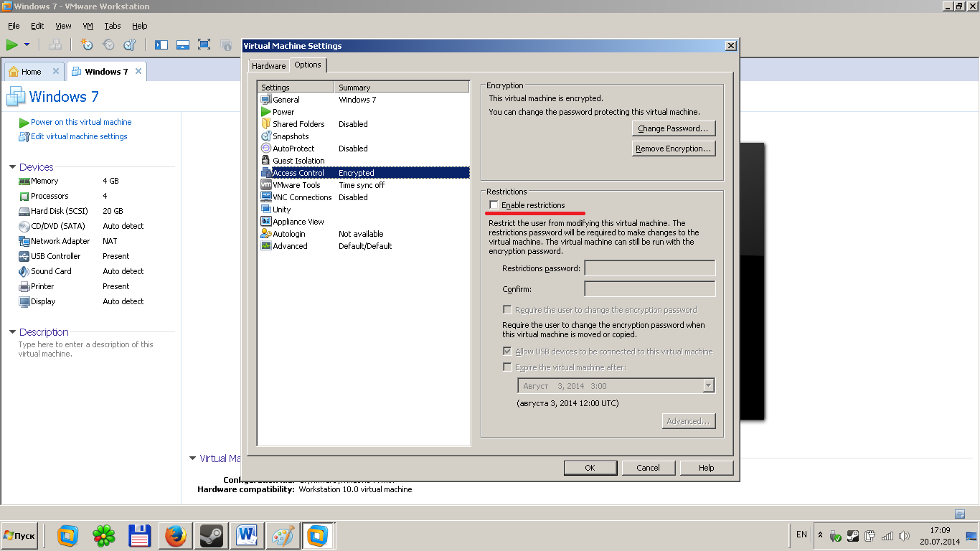
Task: Click Edit virtual machine settings link
Action: [79, 136]
